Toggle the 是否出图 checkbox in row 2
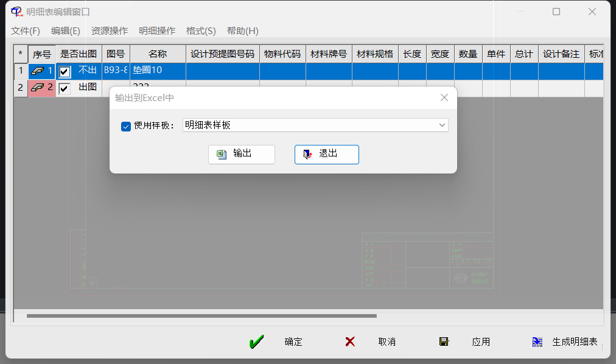Screen dimensions: 616x364 [x=65, y=88]
